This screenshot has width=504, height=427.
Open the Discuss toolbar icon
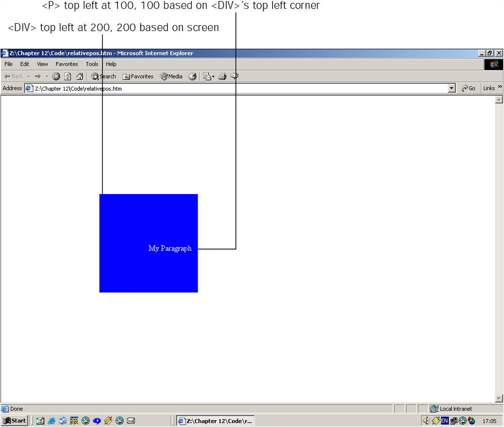[x=234, y=77]
